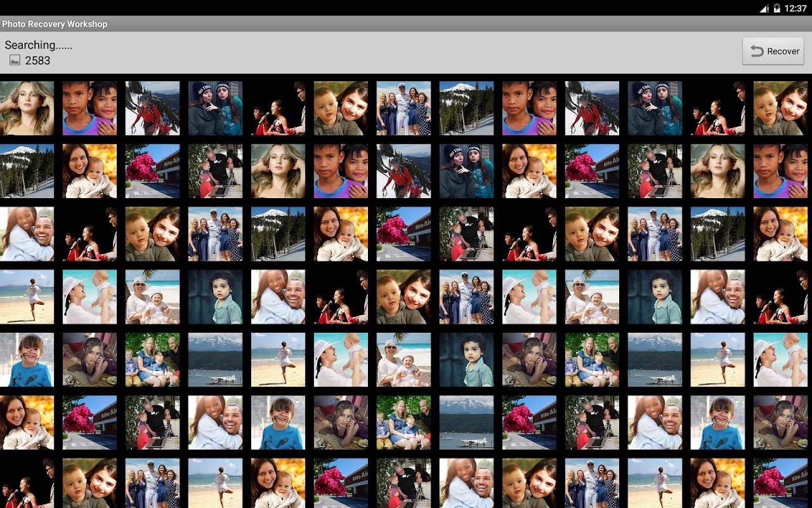Click the image count icon beside 2583
Viewport: 812px width, 508px height.
point(14,60)
